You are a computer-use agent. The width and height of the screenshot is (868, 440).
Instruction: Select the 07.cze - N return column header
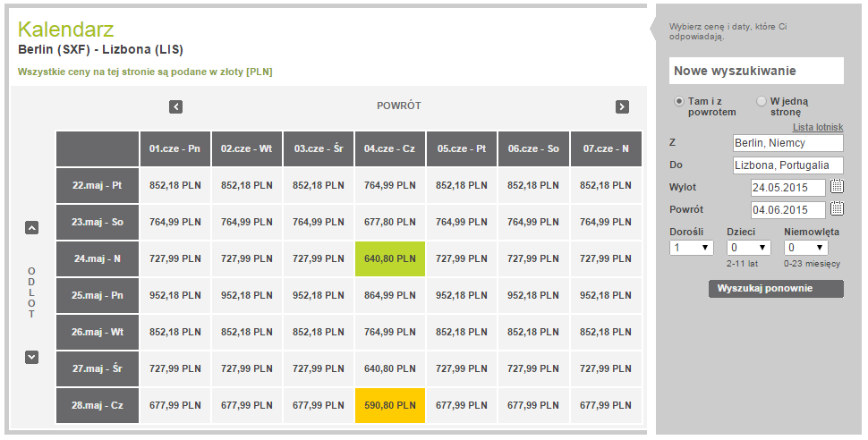(x=606, y=148)
